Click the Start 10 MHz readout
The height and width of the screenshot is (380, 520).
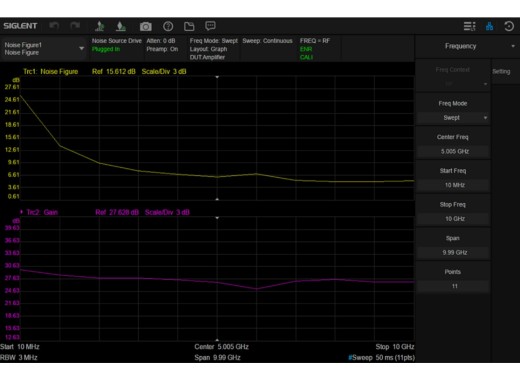tap(20, 347)
